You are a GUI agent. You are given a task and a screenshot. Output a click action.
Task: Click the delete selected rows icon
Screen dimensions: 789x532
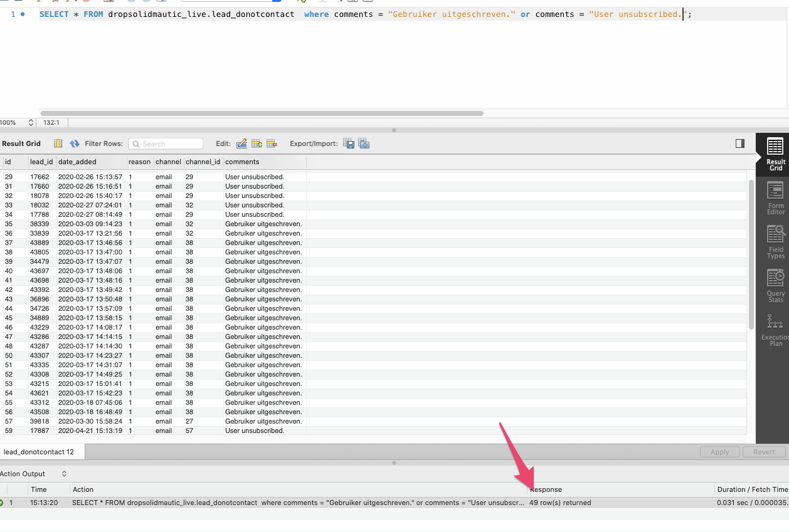click(272, 143)
